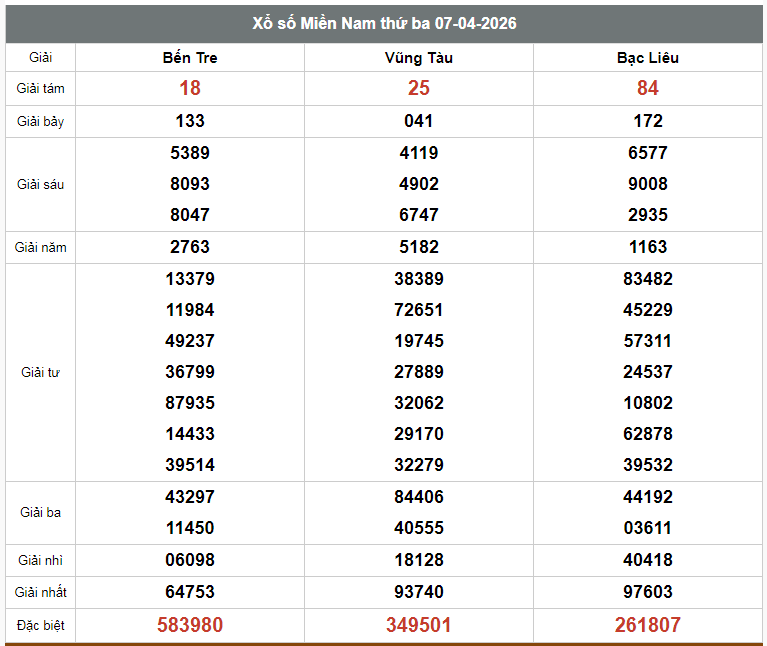Click the Giải tư row label
The height and width of the screenshot is (646, 767).
click(41, 373)
